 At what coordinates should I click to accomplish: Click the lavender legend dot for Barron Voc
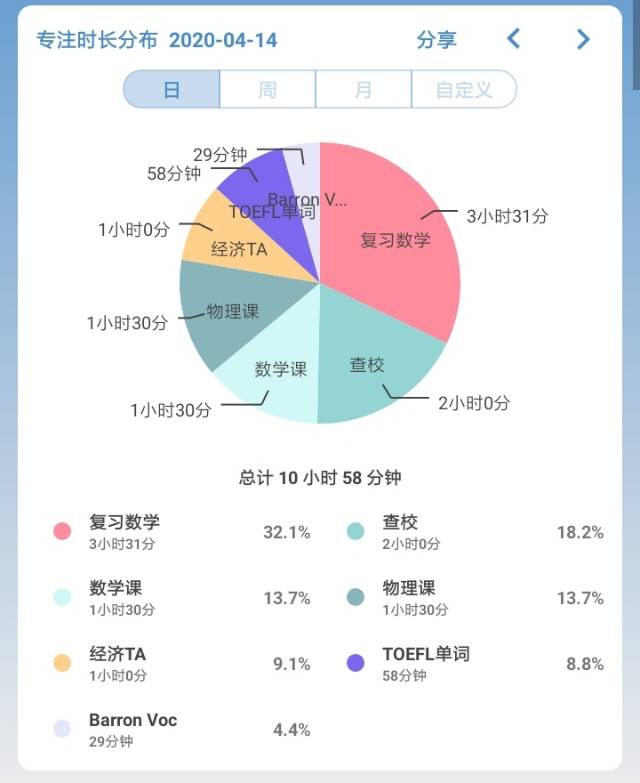62,729
